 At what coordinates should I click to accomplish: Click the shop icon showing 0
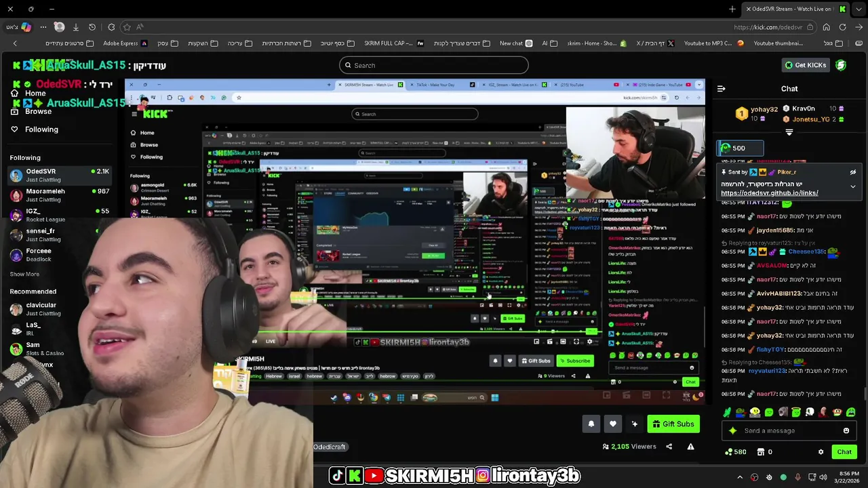[x=761, y=452]
